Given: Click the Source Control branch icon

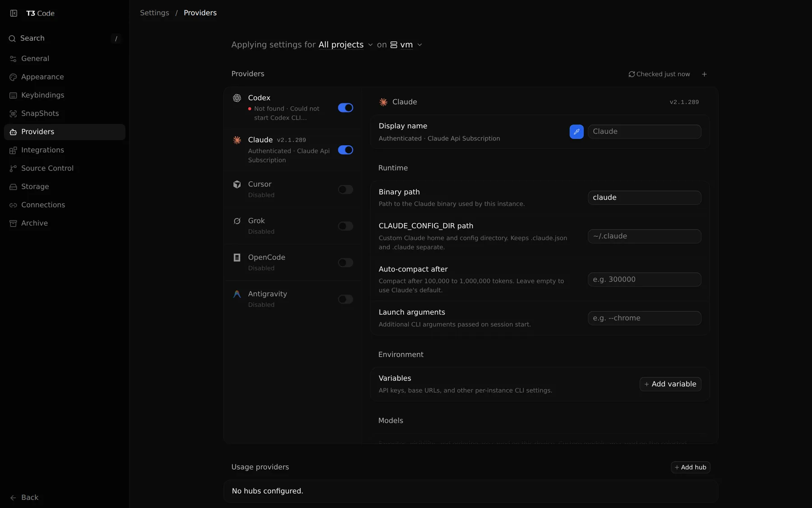Looking at the screenshot, I should (x=13, y=168).
